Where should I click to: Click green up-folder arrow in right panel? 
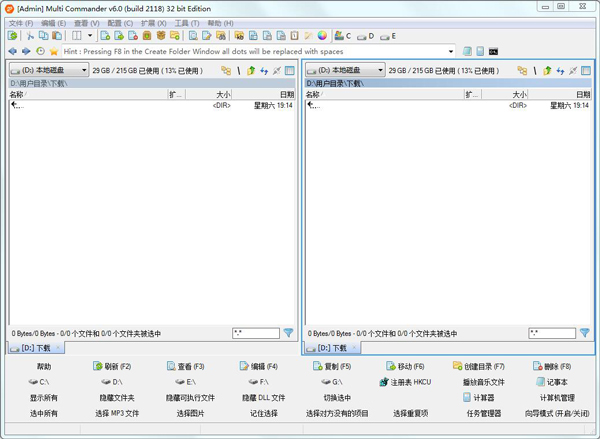[547, 70]
